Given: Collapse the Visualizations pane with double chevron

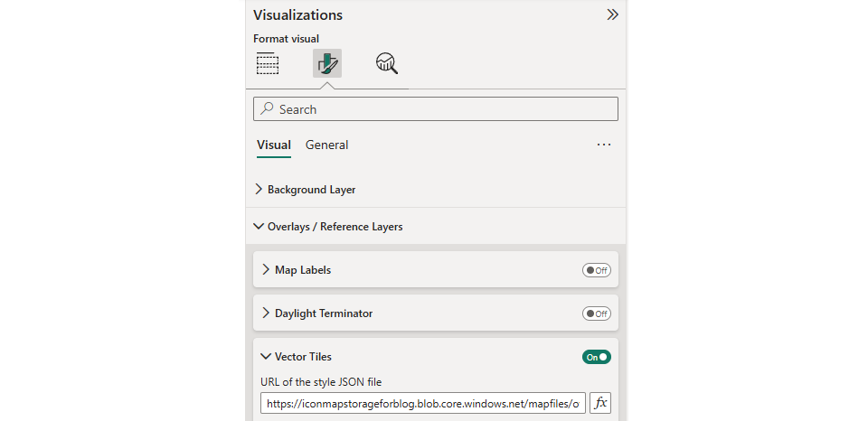Looking at the screenshot, I should pyautogui.click(x=612, y=14).
